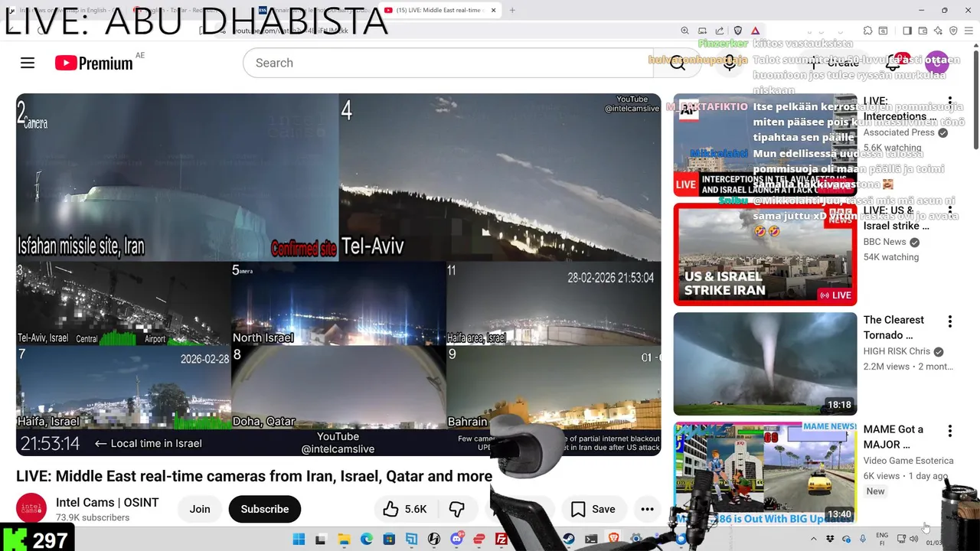Play the tornado video thumbnail
980x551 pixels.
[765, 364]
